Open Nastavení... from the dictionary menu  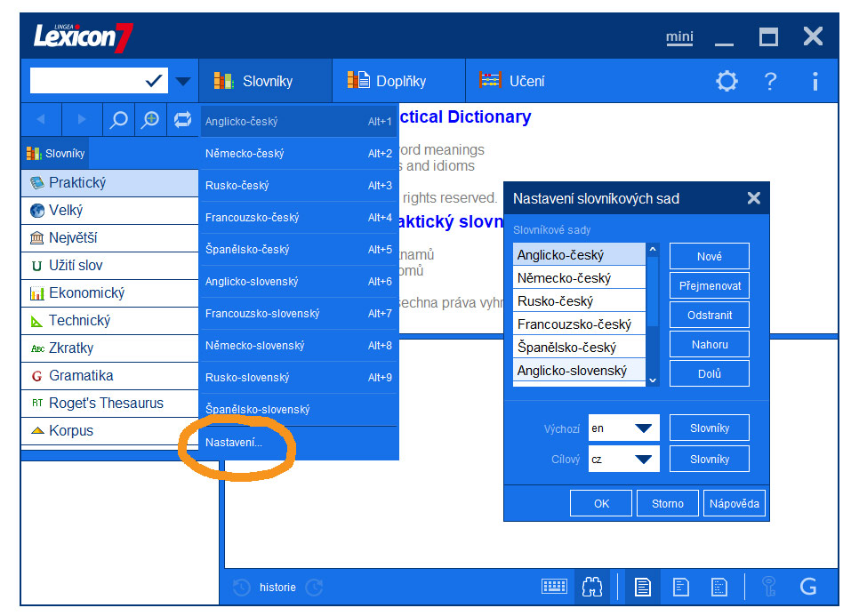[299, 443]
